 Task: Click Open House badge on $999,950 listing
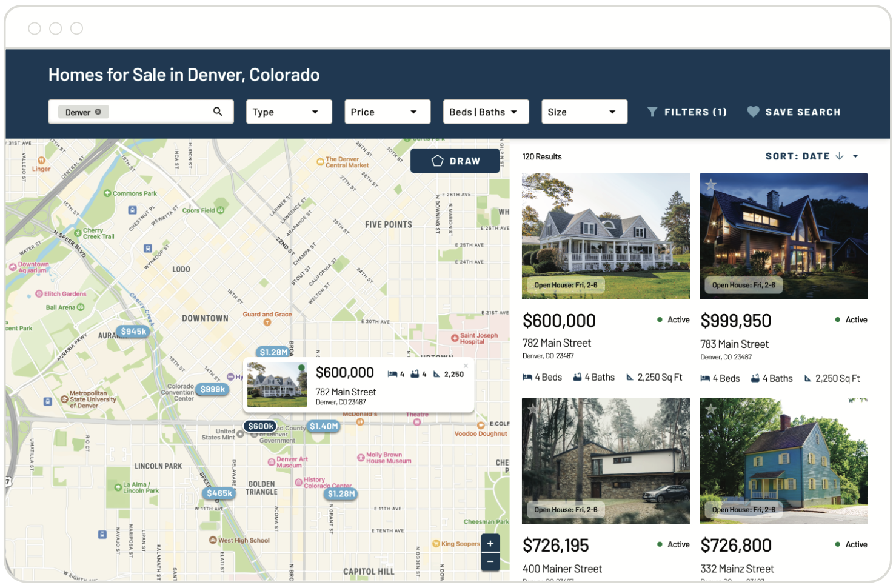point(743,285)
